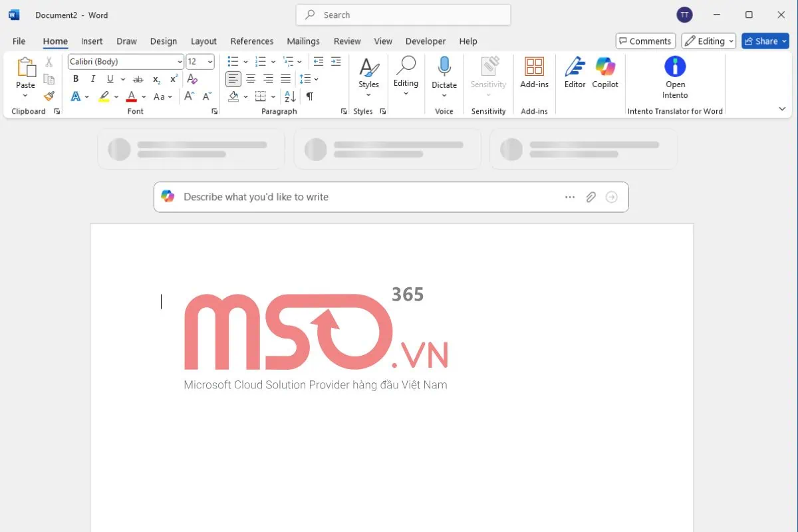Expand the line spacing options
The width and height of the screenshot is (798, 532).
pos(308,78)
